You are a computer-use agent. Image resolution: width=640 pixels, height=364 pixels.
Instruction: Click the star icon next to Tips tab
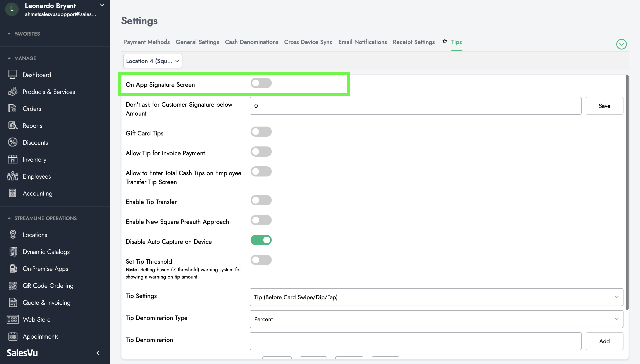click(444, 42)
